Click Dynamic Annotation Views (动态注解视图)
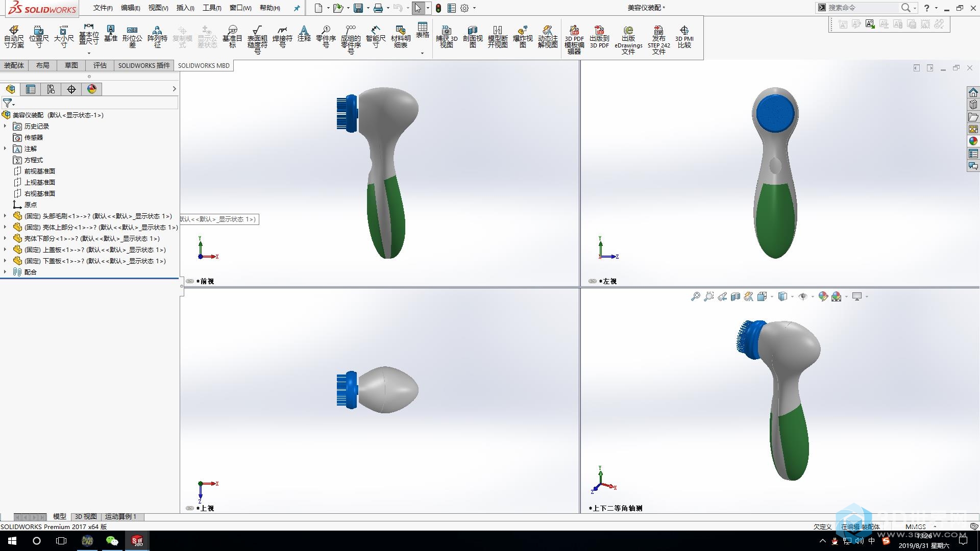Screen dimensions: 980x551 [x=548, y=37]
